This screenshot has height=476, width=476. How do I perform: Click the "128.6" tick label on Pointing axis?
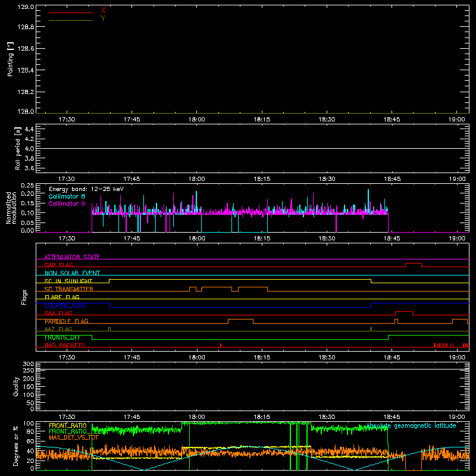(26, 49)
